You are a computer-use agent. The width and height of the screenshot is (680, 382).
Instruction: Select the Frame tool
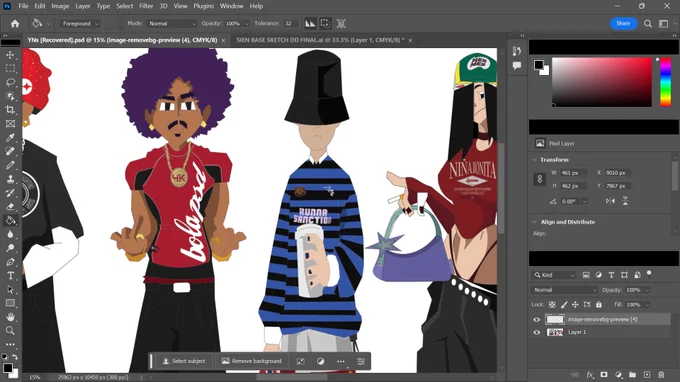[10, 124]
